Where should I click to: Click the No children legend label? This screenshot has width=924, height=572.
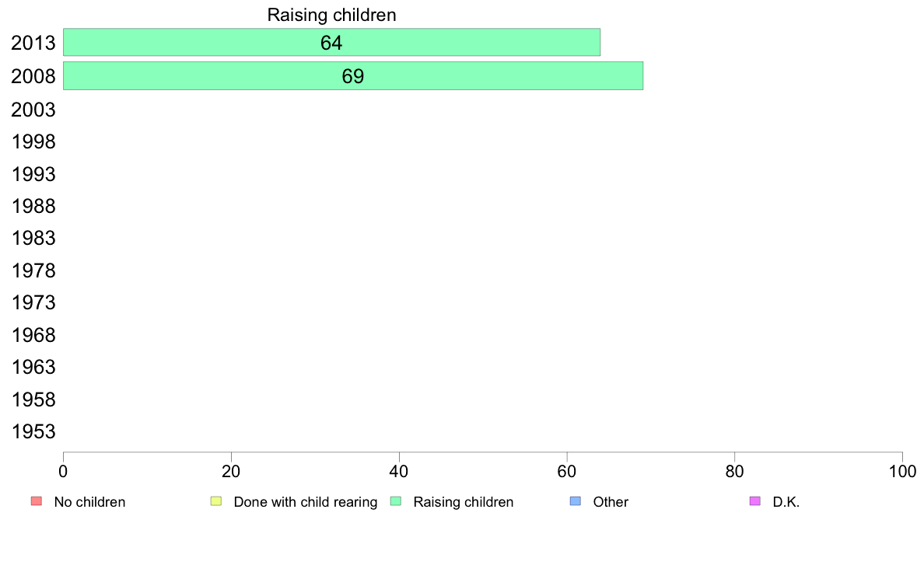(x=89, y=502)
